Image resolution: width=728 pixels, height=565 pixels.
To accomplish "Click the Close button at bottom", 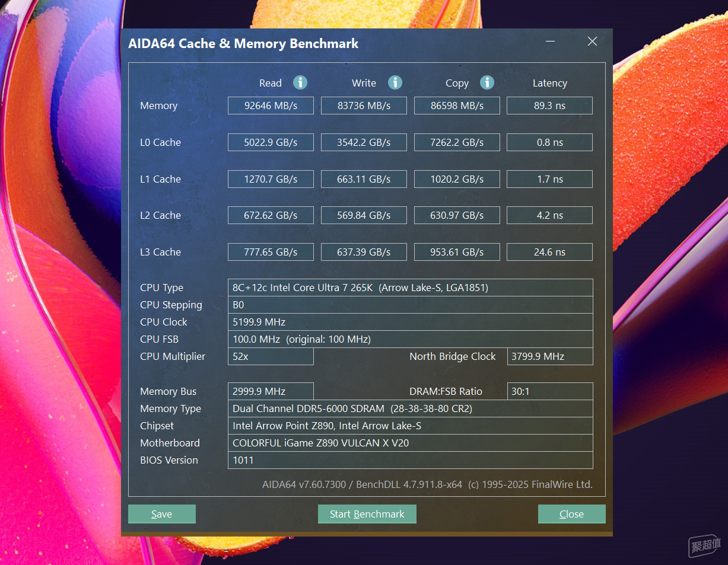I will pyautogui.click(x=572, y=514).
